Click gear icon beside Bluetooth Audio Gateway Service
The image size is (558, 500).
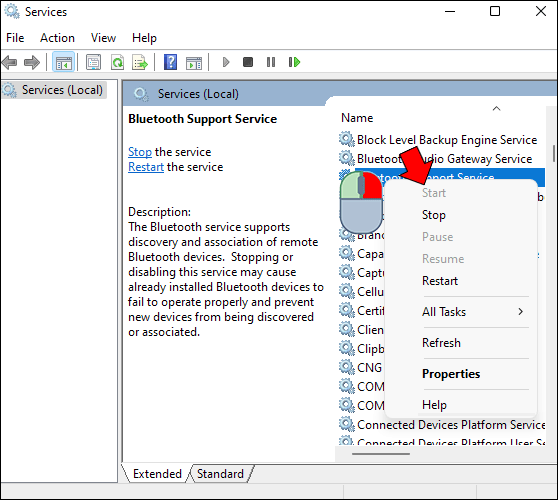pyautogui.click(x=347, y=158)
